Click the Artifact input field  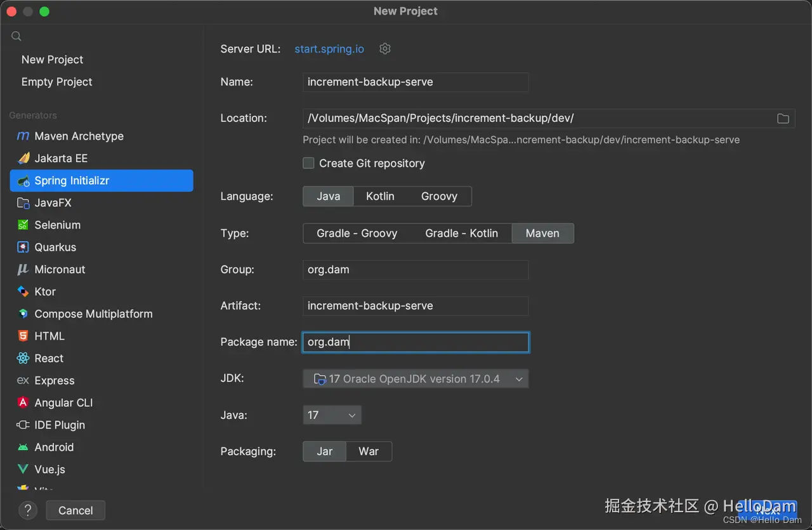416,306
